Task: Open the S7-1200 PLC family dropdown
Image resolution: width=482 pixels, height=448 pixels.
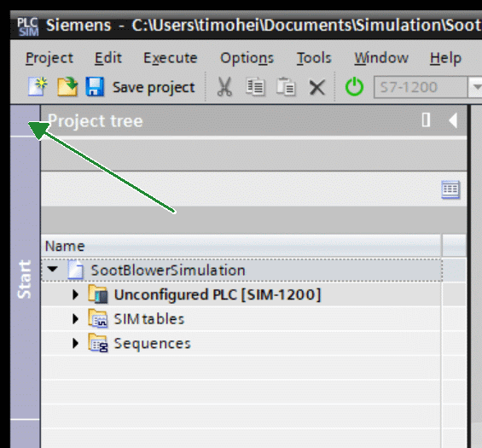Action: pos(475,87)
